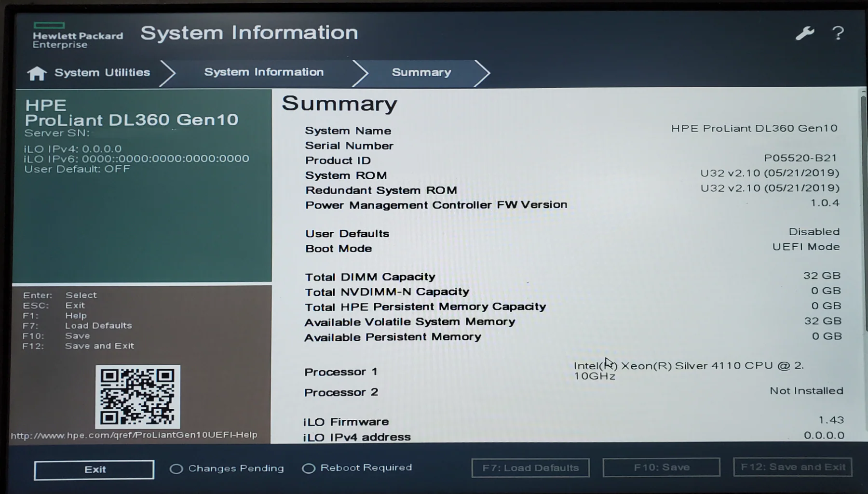Image resolution: width=868 pixels, height=494 pixels.
Task: Select the Boot Mode row label
Action: 339,249
